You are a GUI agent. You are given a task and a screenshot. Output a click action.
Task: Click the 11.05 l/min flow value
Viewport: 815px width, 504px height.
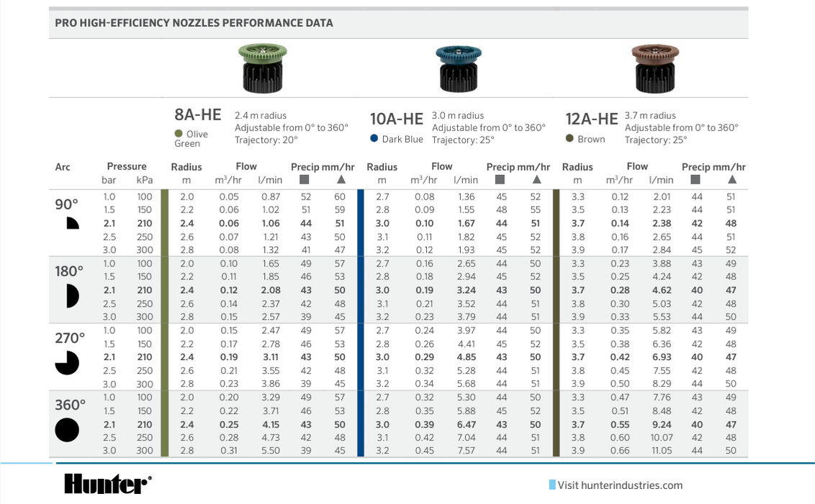pos(661,451)
